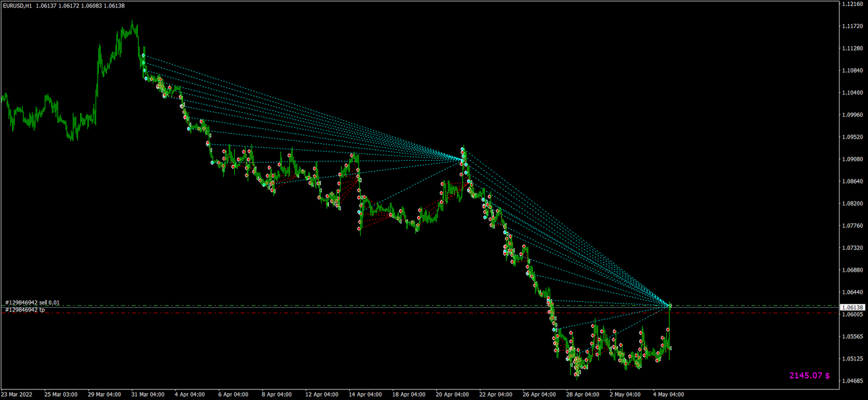868x400 pixels.
Task: Click the 26 Apr 04:00 time label
Action: point(538,395)
